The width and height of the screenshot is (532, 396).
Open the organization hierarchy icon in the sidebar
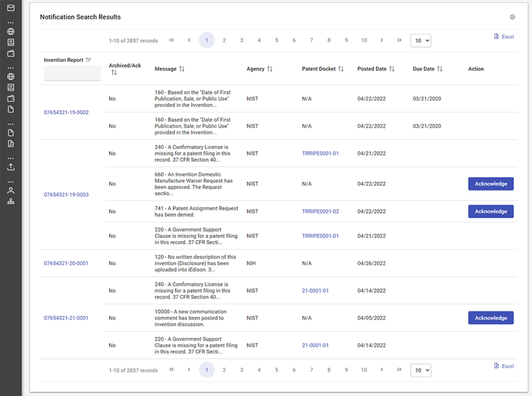11,201
